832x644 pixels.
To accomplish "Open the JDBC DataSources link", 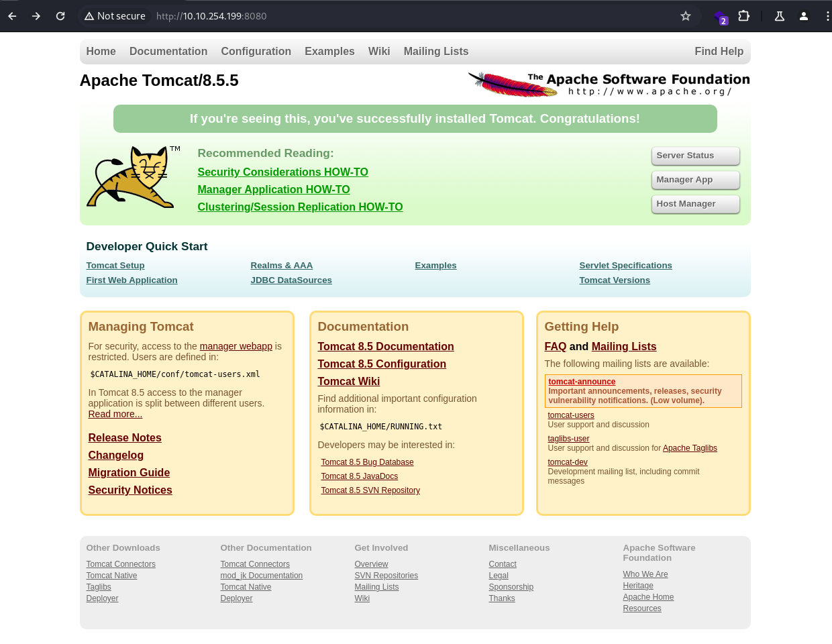I will [x=291, y=280].
